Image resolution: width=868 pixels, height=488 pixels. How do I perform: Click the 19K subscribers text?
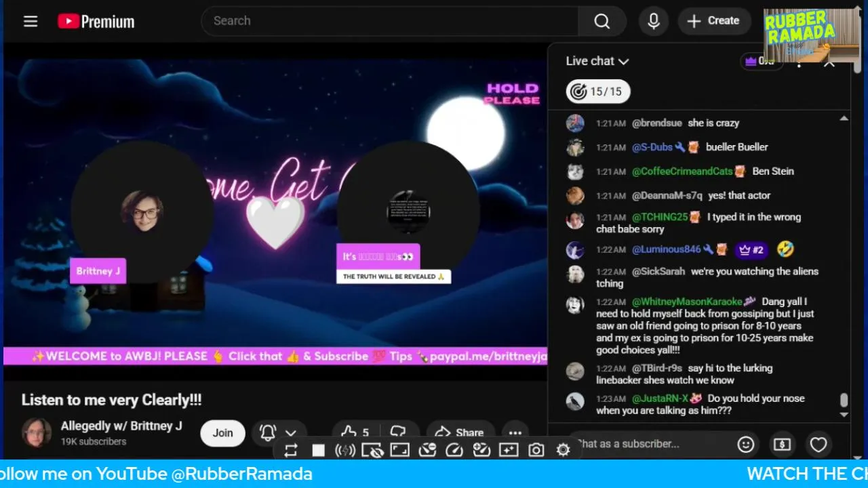click(94, 442)
